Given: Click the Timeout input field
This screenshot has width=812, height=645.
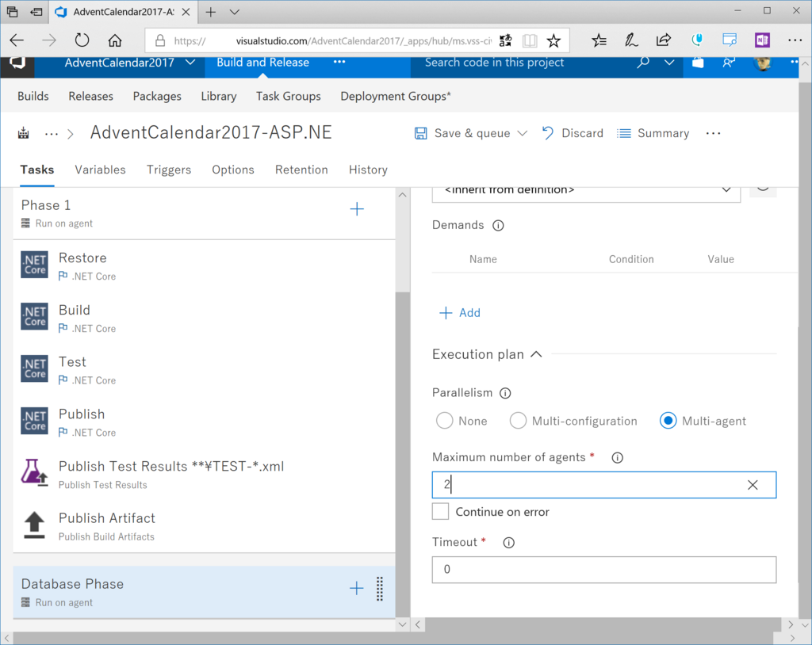Looking at the screenshot, I should tap(603, 570).
